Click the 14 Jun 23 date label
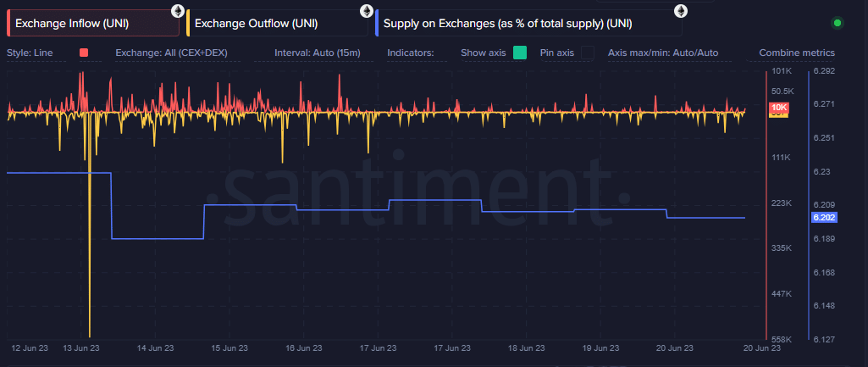868x367 pixels. pyautogui.click(x=156, y=348)
